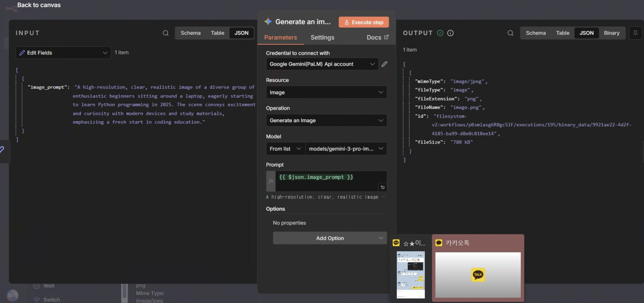Viewport: 644px width, 303px height.
Task: Click the fx expression toggle
Action: click(271, 181)
